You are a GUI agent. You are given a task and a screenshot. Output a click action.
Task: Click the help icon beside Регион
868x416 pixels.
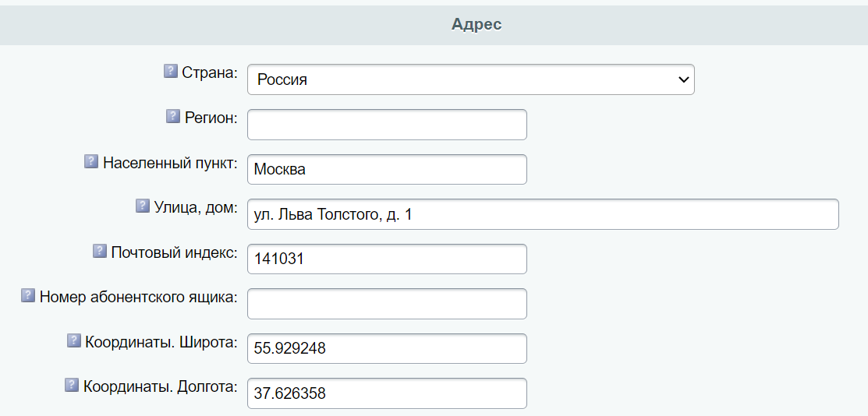tap(173, 116)
